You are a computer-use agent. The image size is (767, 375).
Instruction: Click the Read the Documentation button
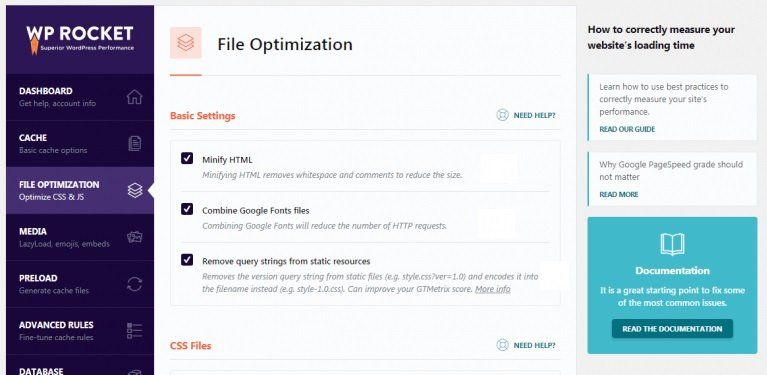[x=672, y=329]
